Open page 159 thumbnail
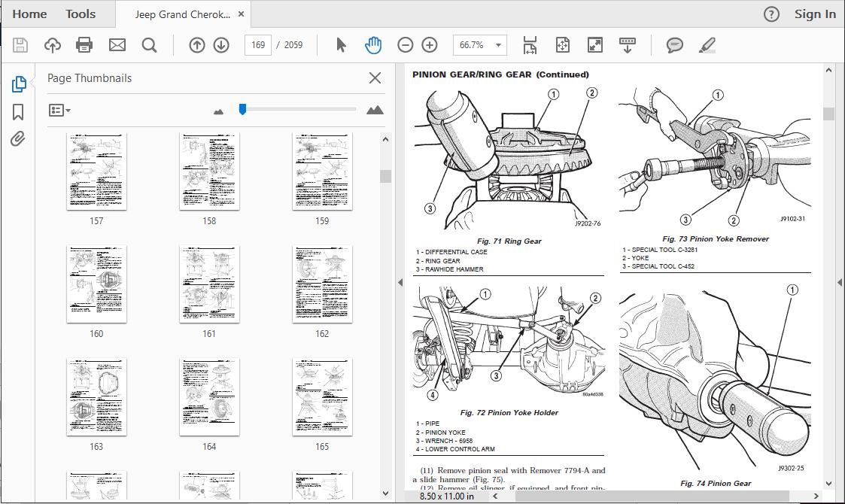 click(x=322, y=172)
